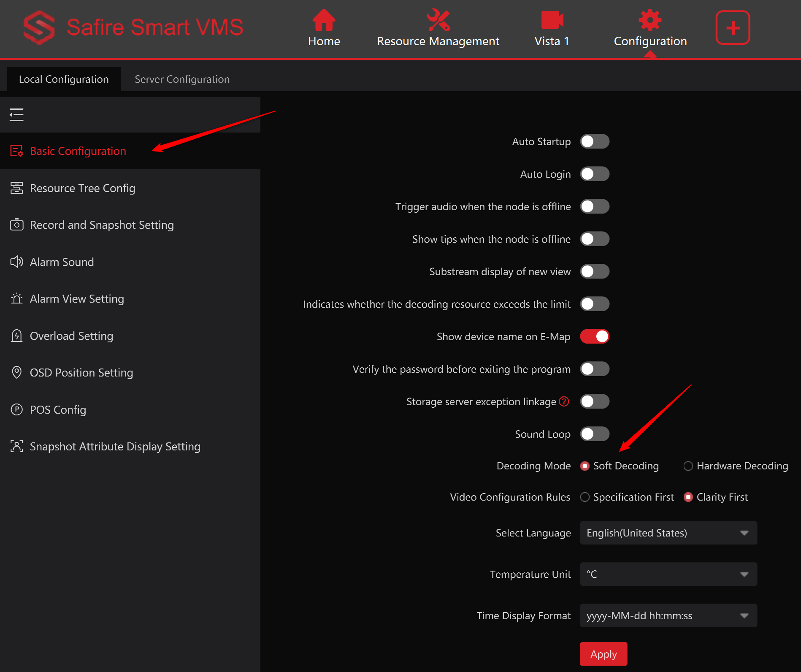801x672 pixels.
Task: Collapse the sidebar with the hamburger icon
Action: coord(16,115)
